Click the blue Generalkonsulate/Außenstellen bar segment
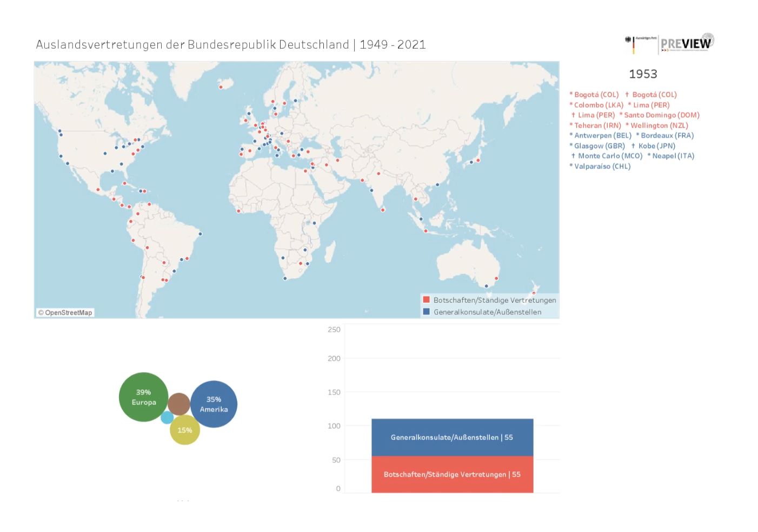 click(x=452, y=437)
